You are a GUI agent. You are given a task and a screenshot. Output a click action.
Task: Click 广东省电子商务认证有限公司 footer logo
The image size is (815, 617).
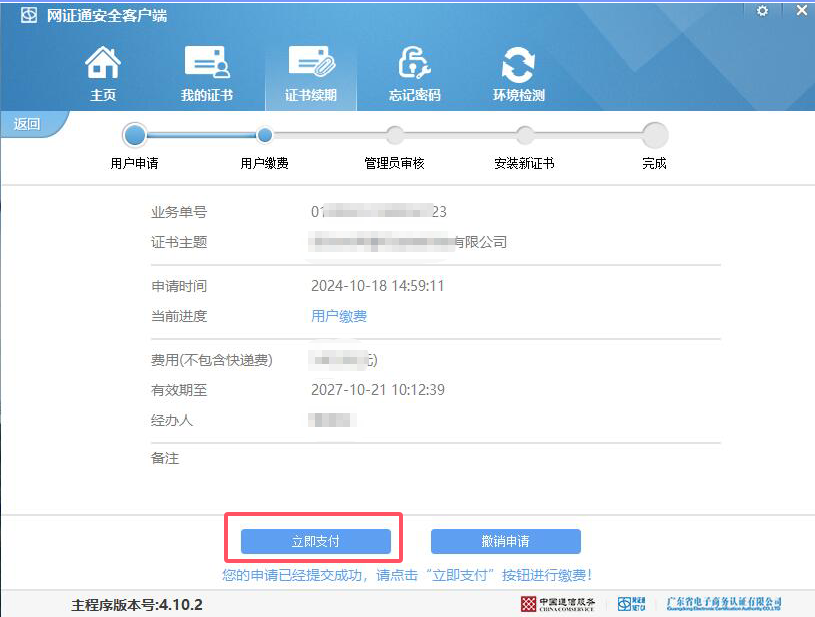coord(724,604)
